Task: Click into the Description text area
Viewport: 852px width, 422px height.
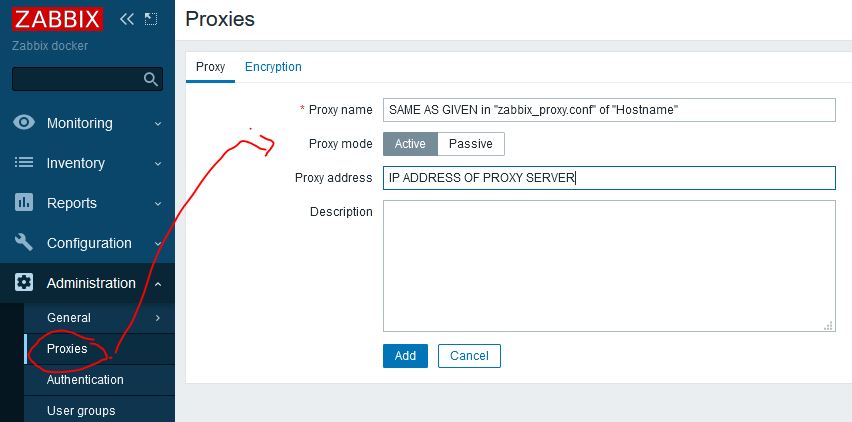Action: (608, 265)
